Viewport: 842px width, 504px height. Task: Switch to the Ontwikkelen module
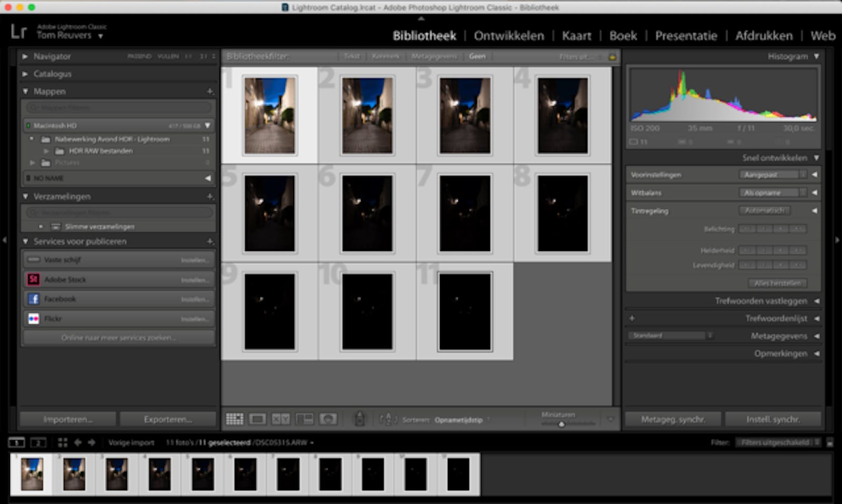pos(508,36)
